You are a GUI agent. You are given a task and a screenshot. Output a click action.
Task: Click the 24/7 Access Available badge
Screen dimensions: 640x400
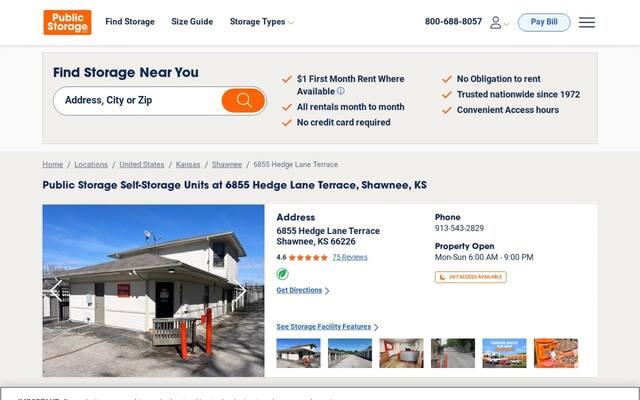(471, 277)
